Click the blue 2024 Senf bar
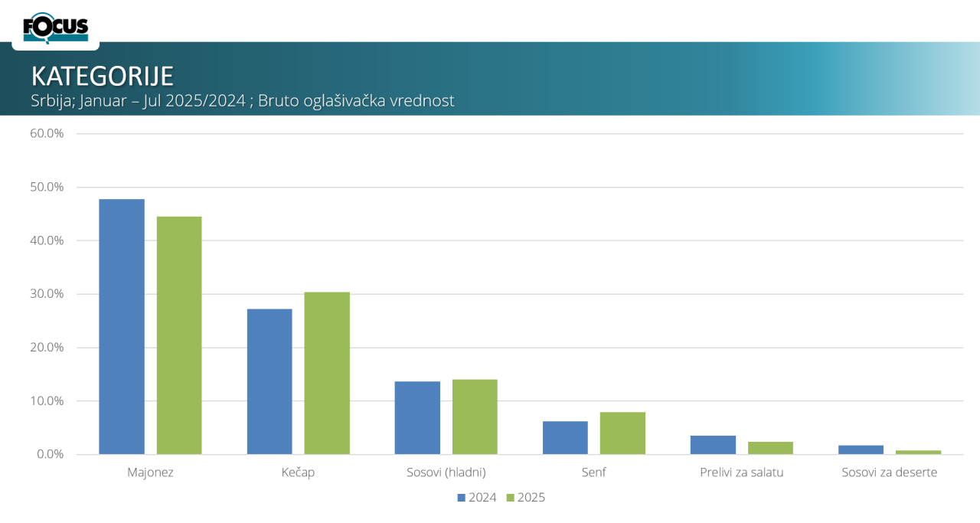980x523 pixels. (565, 437)
